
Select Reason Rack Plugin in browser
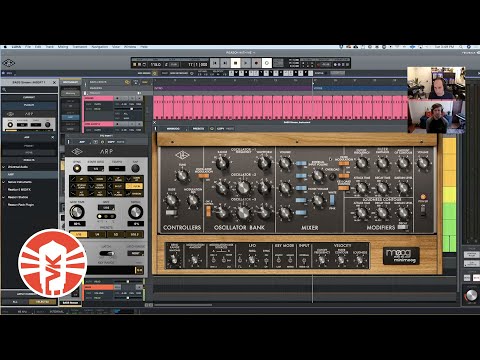coord(21,205)
